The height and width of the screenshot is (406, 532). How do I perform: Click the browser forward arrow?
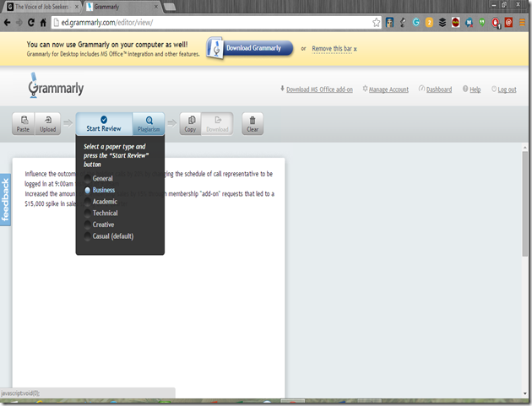point(19,23)
